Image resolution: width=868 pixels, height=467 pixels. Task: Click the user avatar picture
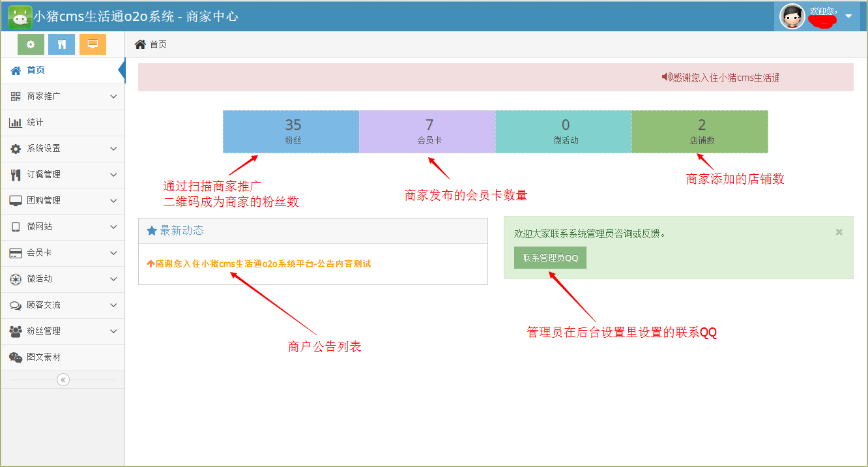(x=792, y=16)
